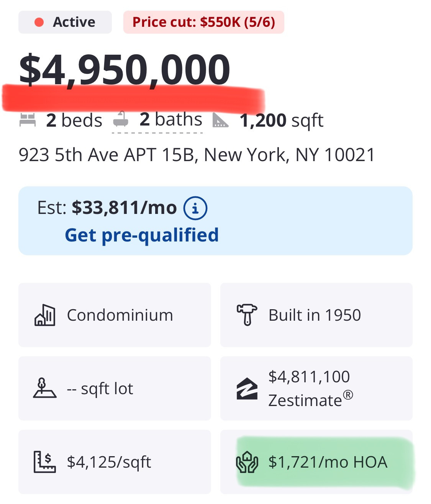This screenshot has width=431, height=504.
Task: Open the Get pre-qualified link
Action: (x=142, y=235)
